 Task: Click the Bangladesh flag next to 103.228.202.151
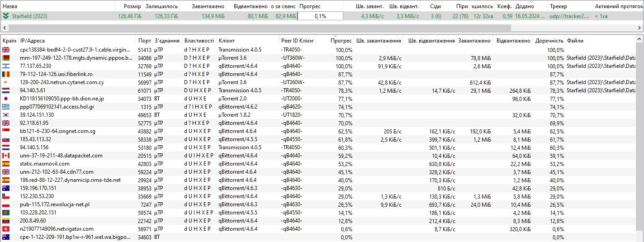tap(6, 213)
